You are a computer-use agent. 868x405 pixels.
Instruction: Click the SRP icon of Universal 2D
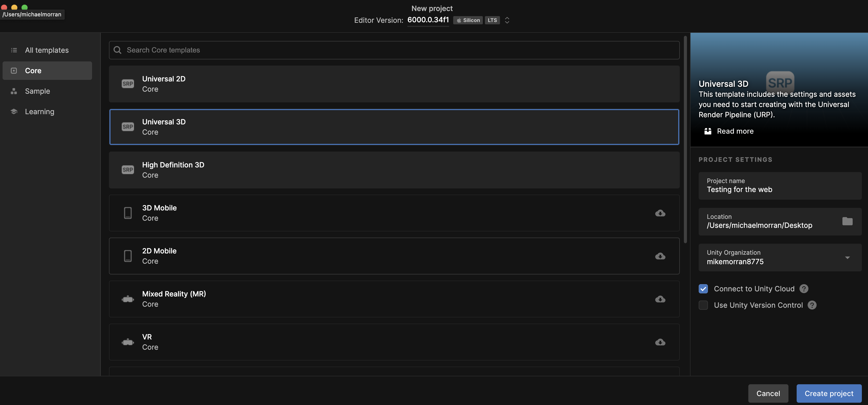[x=128, y=84]
